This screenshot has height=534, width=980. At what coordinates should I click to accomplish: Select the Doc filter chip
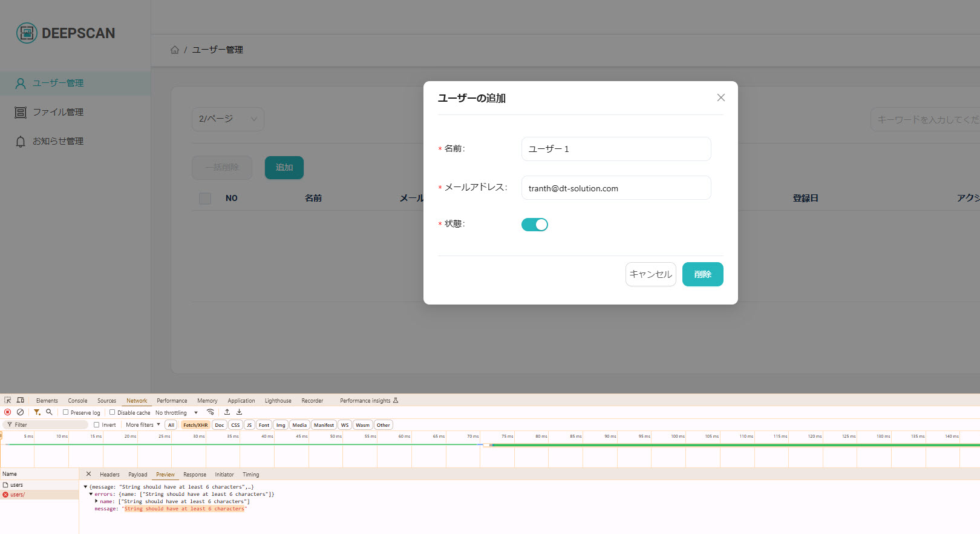click(x=219, y=425)
